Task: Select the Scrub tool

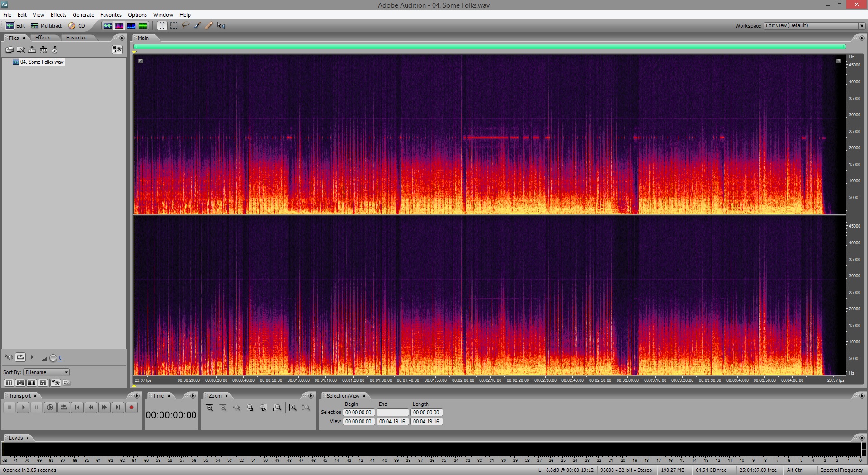Action: coord(221,26)
